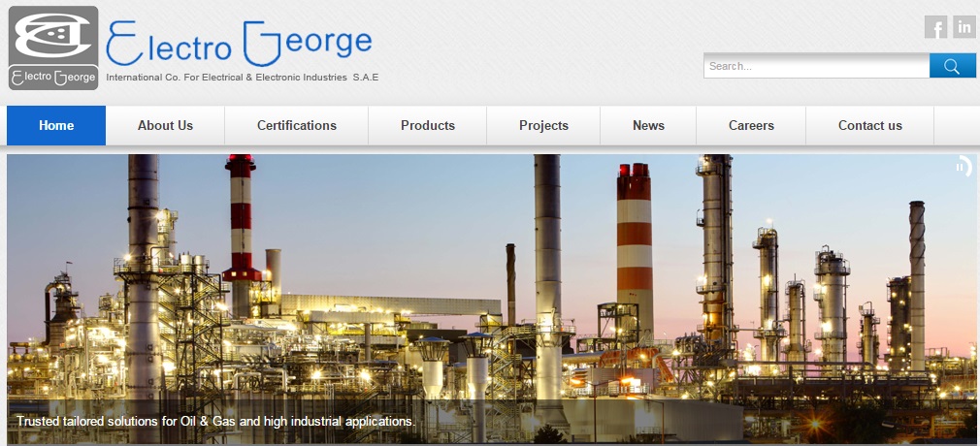The height and width of the screenshot is (446, 980).
Task: Click the blue Electro George wordmark
Action: [x=240, y=43]
